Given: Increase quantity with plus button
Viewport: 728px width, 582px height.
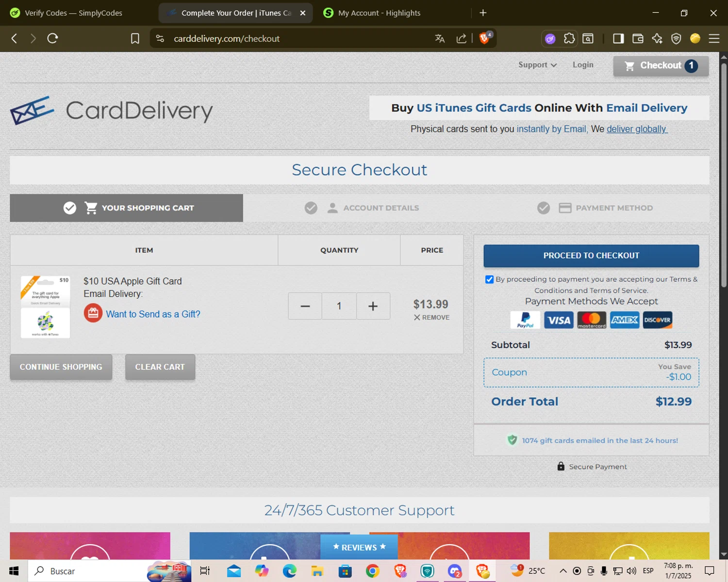Looking at the screenshot, I should click(373, 306).
